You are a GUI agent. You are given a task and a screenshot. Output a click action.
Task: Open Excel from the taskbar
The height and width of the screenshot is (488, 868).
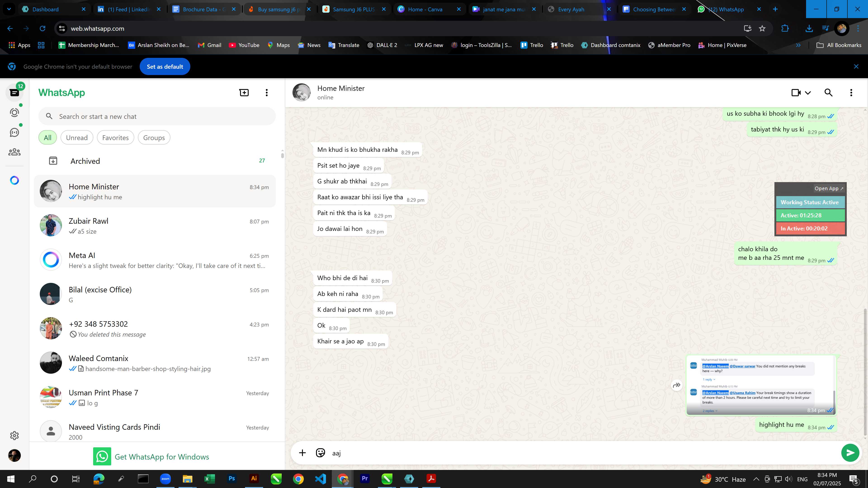(x=209, y=479)
